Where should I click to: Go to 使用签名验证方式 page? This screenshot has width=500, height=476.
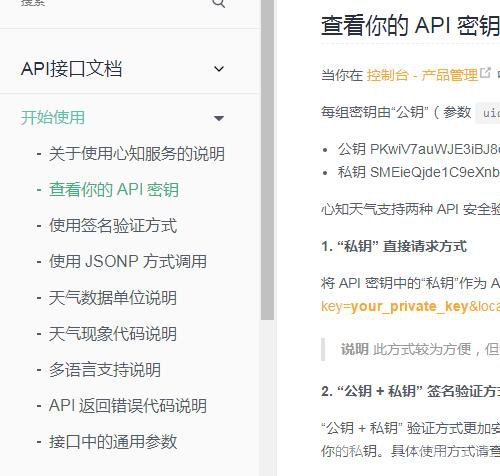click(113, 226)
